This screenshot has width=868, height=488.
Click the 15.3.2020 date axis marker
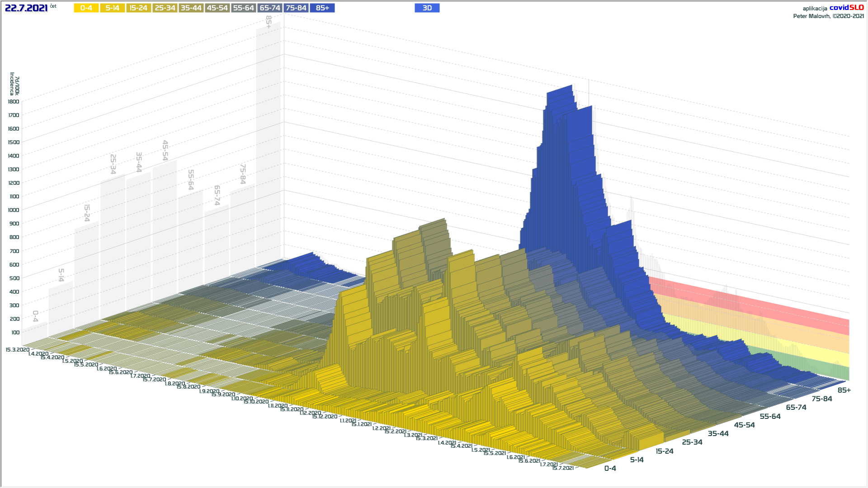click(x=17, y=350)
